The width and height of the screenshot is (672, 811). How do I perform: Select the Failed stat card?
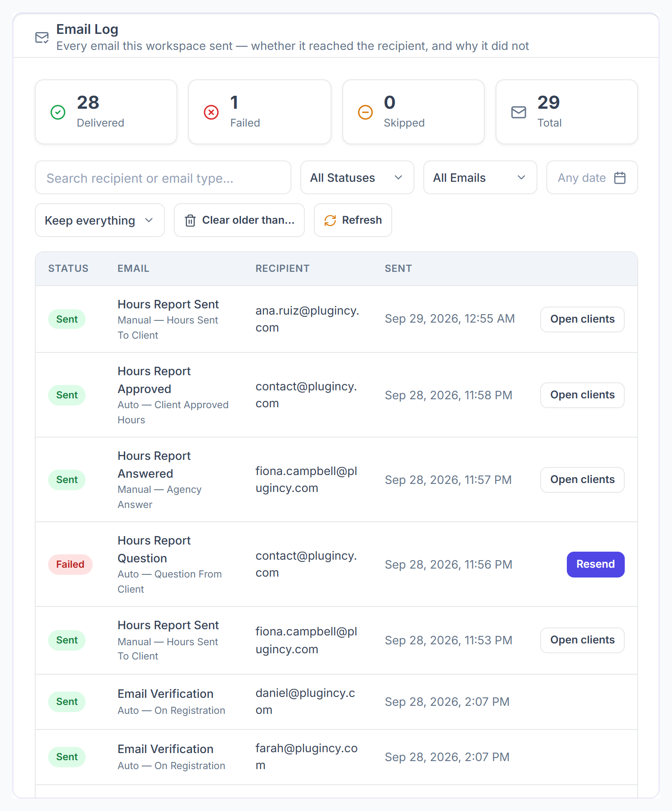click(260, 112)
